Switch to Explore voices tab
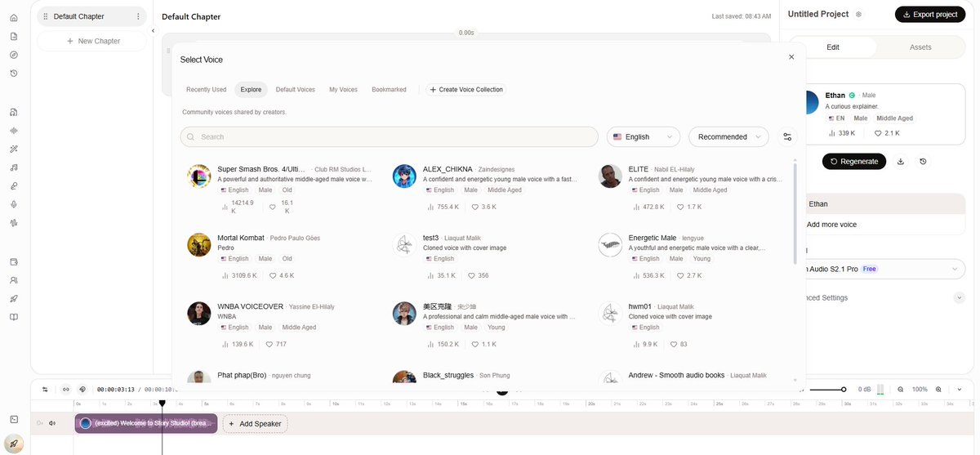Image resolution: width=980 pixels, height=455 pixels. click(x=251, y=90)
